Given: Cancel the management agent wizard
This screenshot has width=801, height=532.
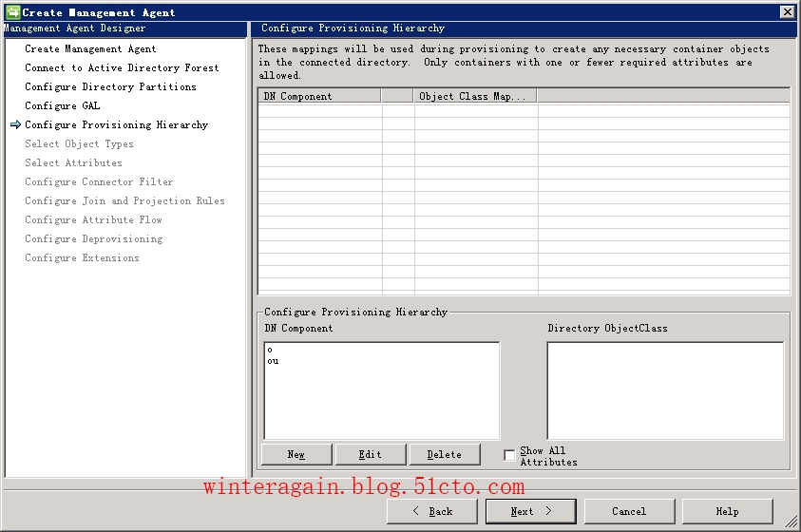Looking at the screenshot, I should tap(629, 511).
